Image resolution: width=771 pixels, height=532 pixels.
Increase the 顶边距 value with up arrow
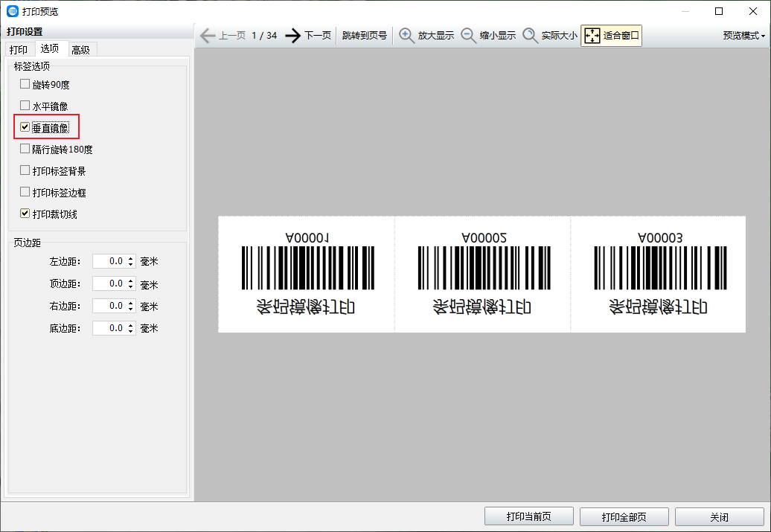tap(131, 281)
